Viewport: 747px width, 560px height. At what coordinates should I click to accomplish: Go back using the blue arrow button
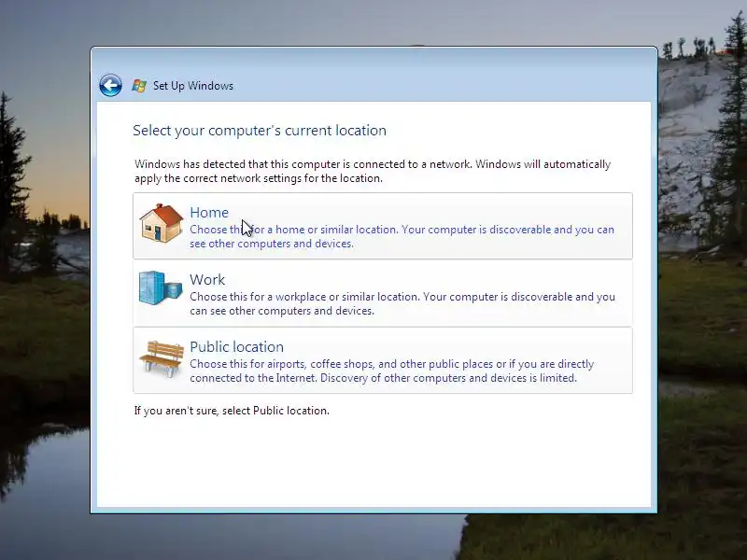pyautogui.click(x=110, y=86)
